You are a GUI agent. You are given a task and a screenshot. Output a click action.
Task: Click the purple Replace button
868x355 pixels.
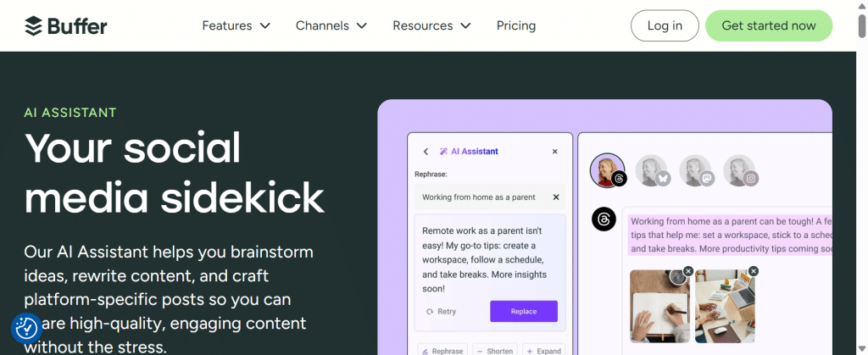pos(524,311)
